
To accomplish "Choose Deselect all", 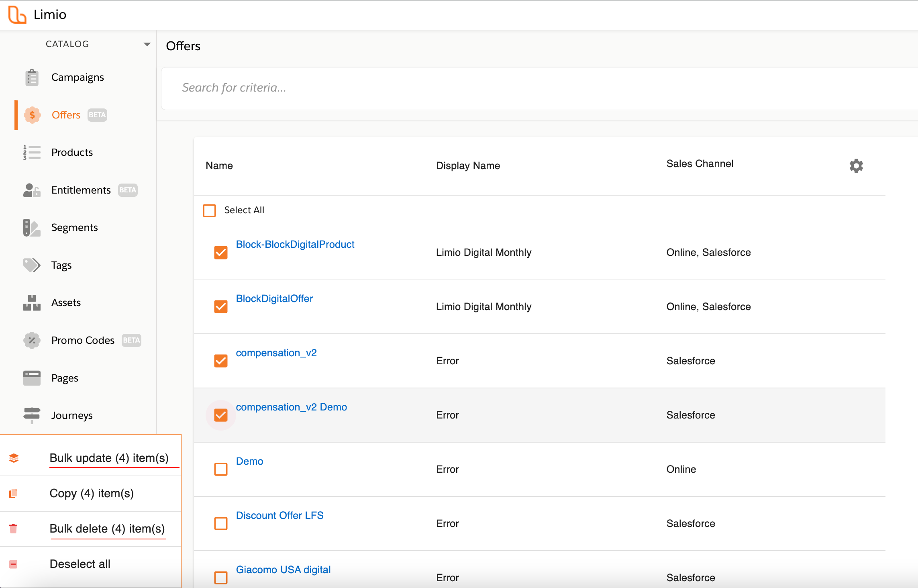I will [80, 564].
